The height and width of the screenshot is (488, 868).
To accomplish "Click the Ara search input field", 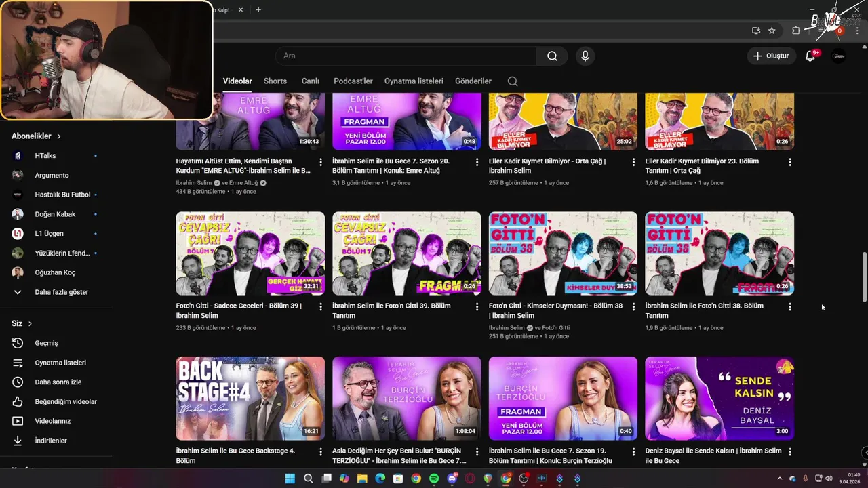I will coord(406,56).
